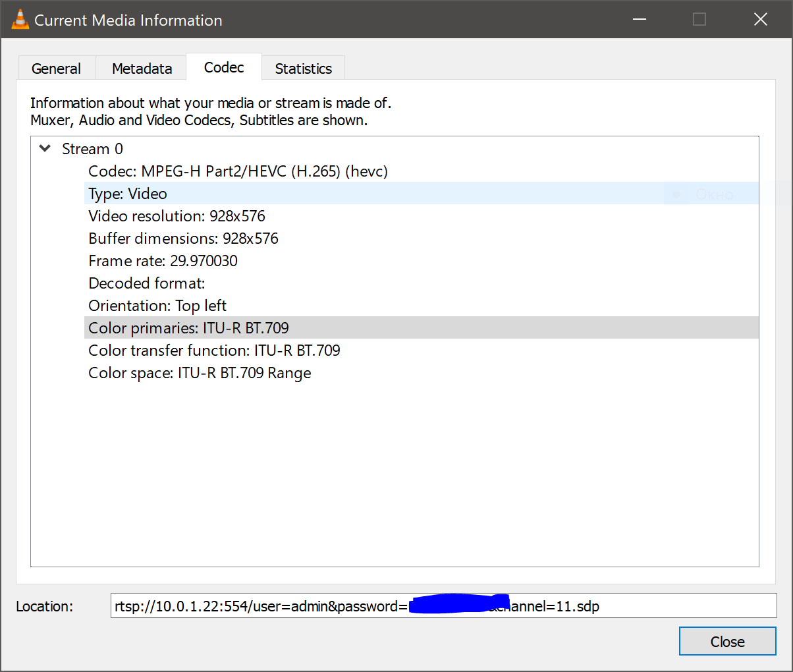Click the disclosure triangle next to Stream 0
The height and width of the screenshot is (672, 793).
[x=44, y=148]
